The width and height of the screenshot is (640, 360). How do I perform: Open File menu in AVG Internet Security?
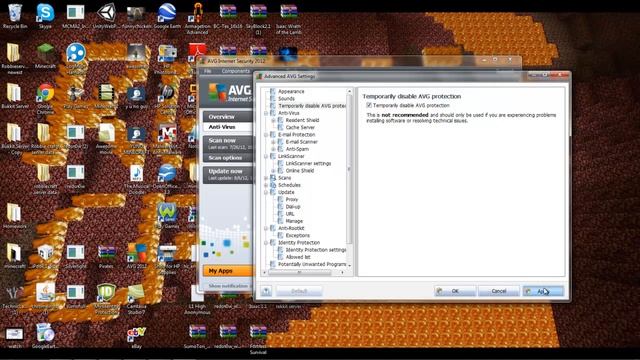click(x=207, y=71)
